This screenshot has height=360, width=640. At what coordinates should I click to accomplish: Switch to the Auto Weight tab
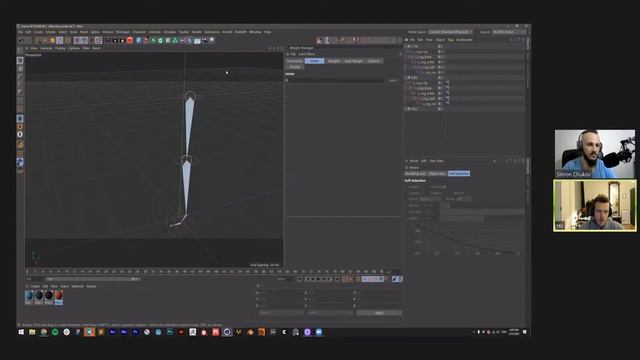(353, 61)
